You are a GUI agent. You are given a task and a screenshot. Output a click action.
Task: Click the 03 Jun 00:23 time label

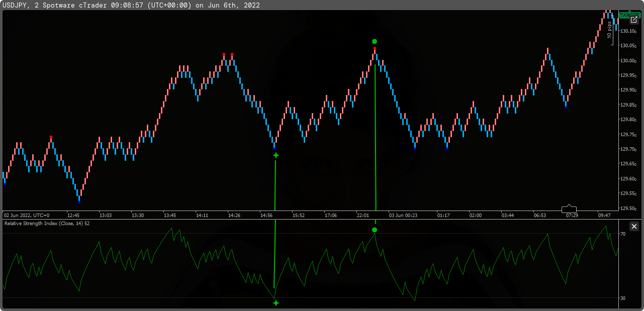[403, 216]
